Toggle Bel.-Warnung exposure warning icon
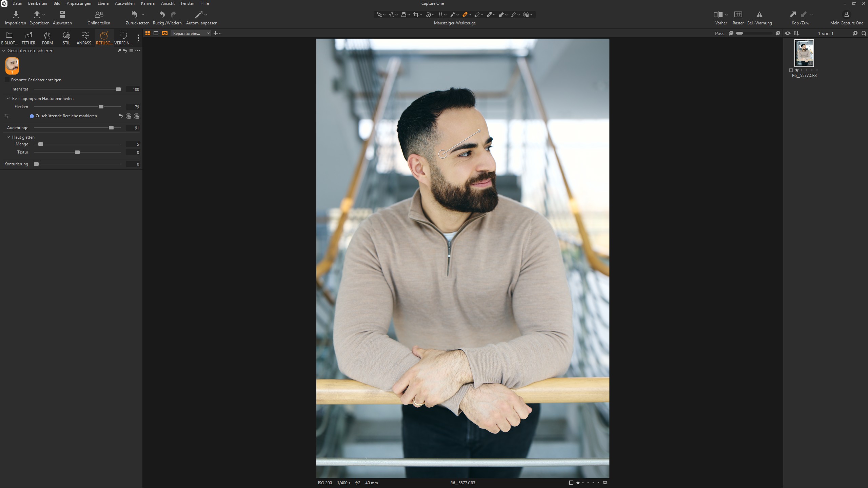This screenshot has width=868, height=488. (759, 15)
